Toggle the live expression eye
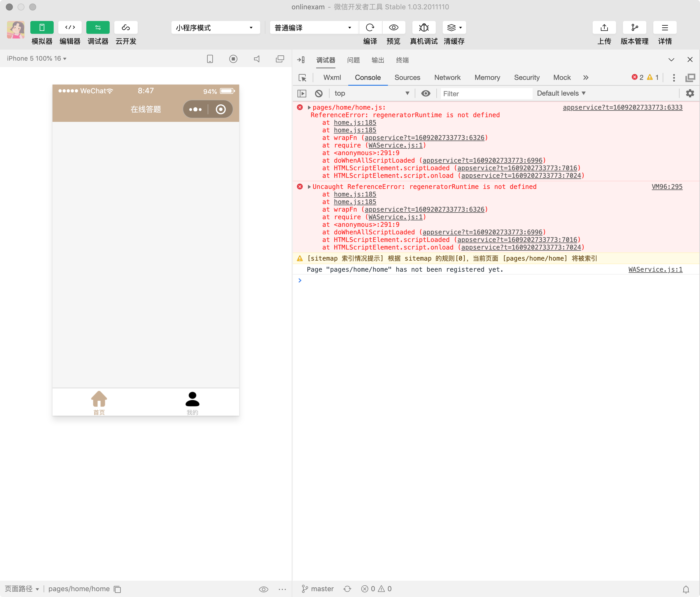 (426, 94)
